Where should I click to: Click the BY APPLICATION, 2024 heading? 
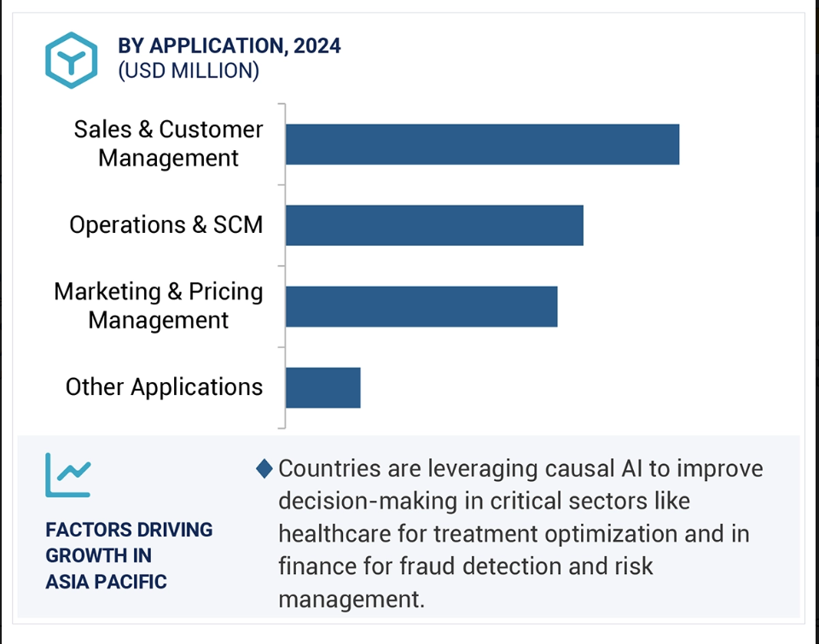click(x=229, y=46)
